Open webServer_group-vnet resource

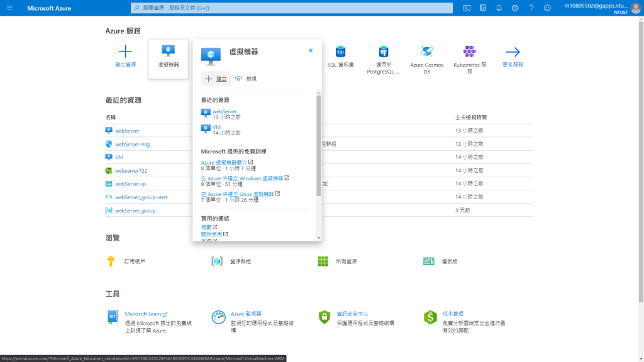142,197
